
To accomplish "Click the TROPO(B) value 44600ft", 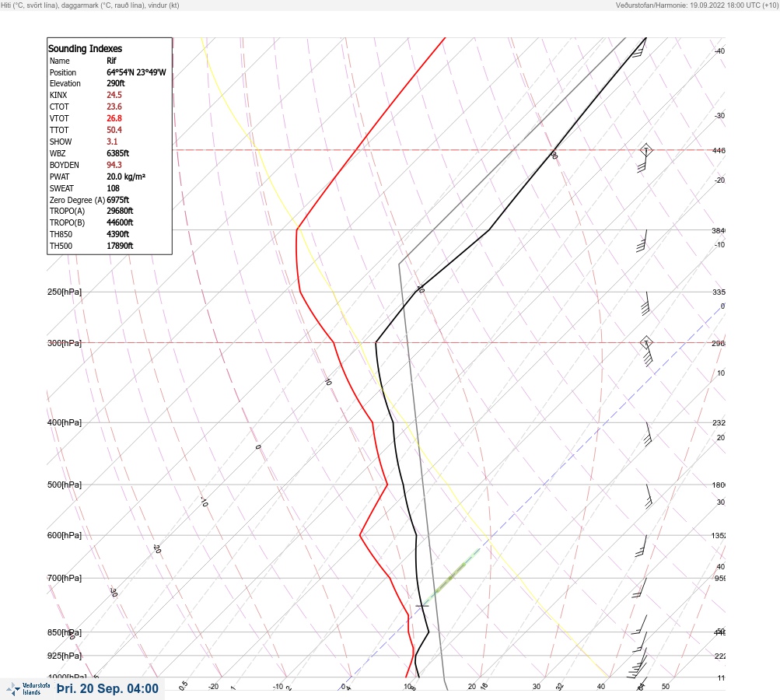I will pyautogui.click(x=120, y=223).
